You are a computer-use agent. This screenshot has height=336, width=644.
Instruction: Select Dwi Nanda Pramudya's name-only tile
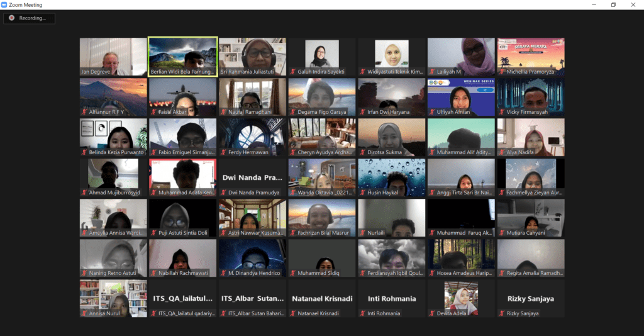click(252, 177)
